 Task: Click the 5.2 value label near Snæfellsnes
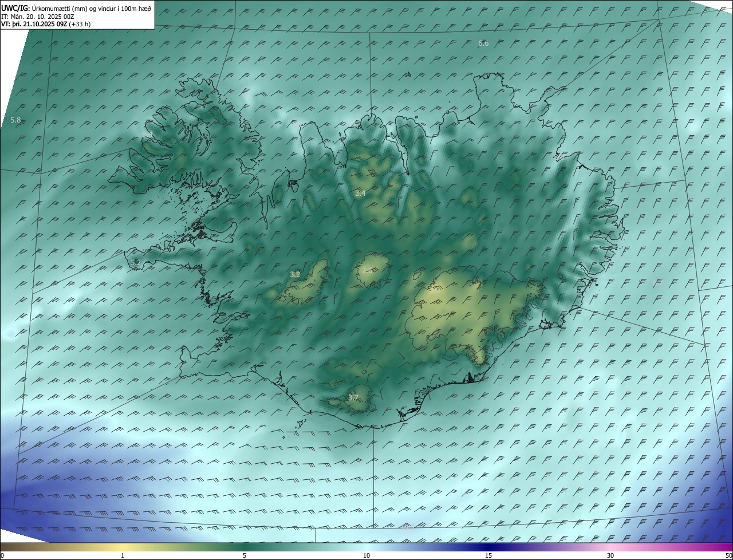(x=136, y=262)
